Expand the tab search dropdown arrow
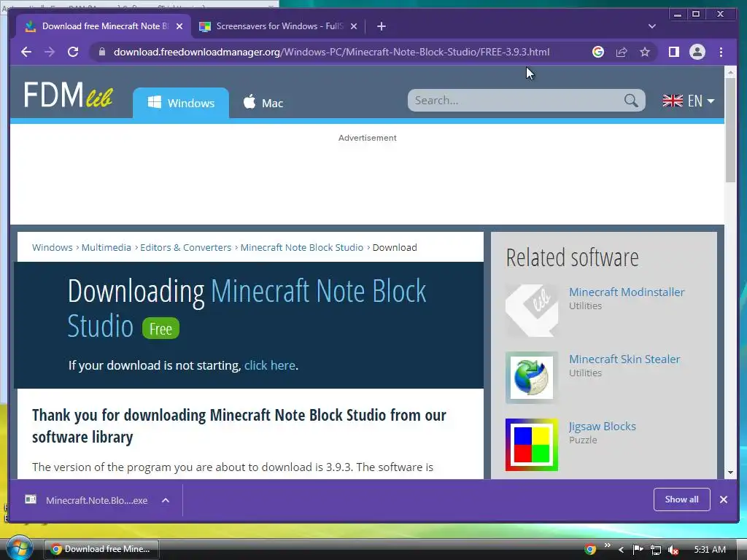The image size is (747, 560). point(651,26)
